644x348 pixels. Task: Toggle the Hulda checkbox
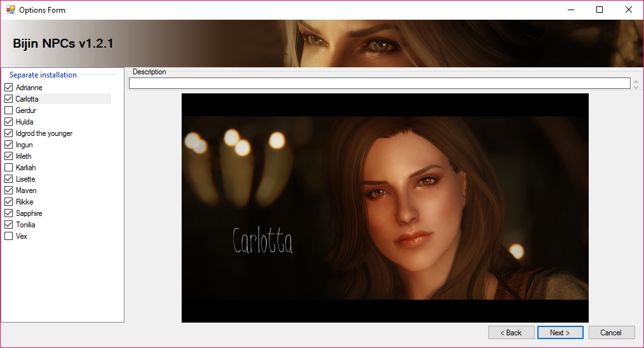click(x=9, y=122)
